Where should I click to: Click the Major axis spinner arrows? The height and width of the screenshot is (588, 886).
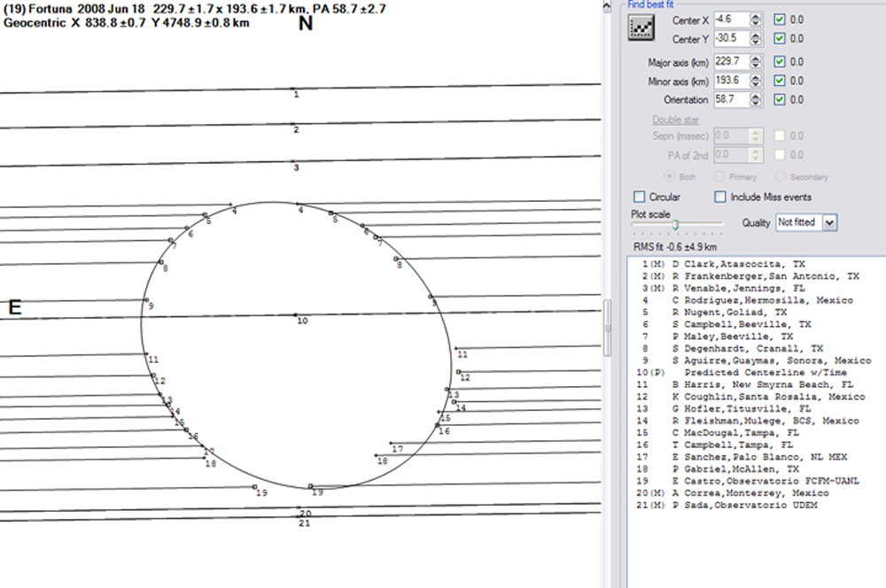755,62
